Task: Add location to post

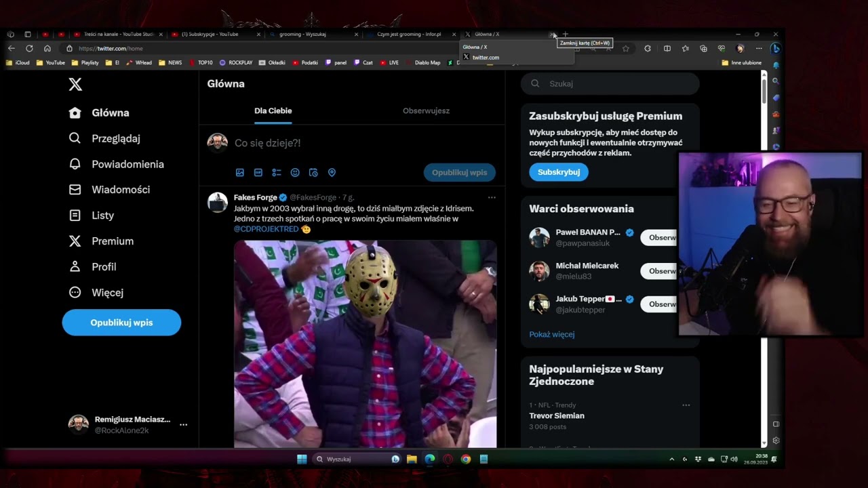Action: [332, 173]
